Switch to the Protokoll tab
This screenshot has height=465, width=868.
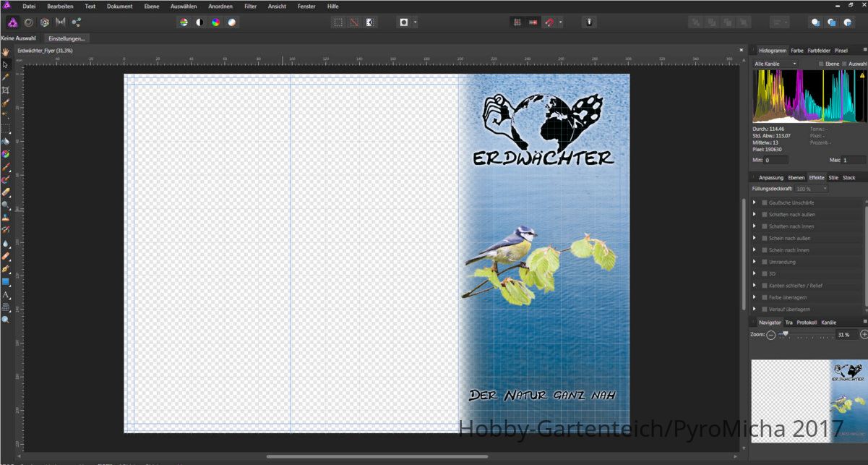coord(807,322)
